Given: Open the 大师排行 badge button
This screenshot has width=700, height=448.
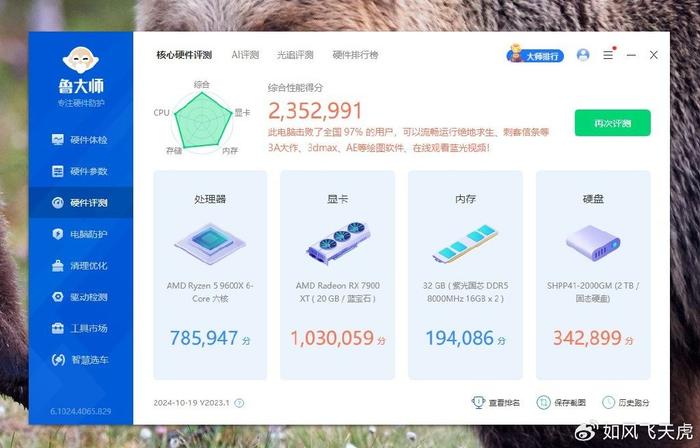Looking at the screenshot, I should [x=535, y=55].
